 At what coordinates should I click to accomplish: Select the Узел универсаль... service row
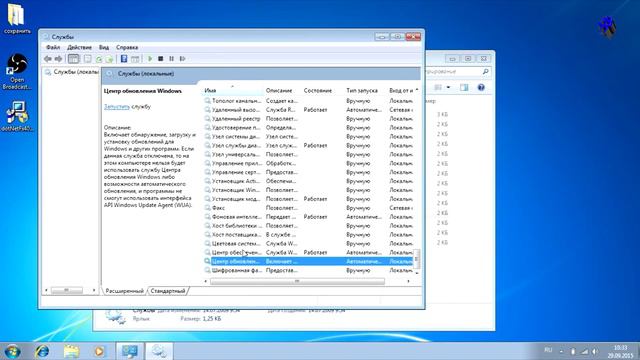[308, 154]
